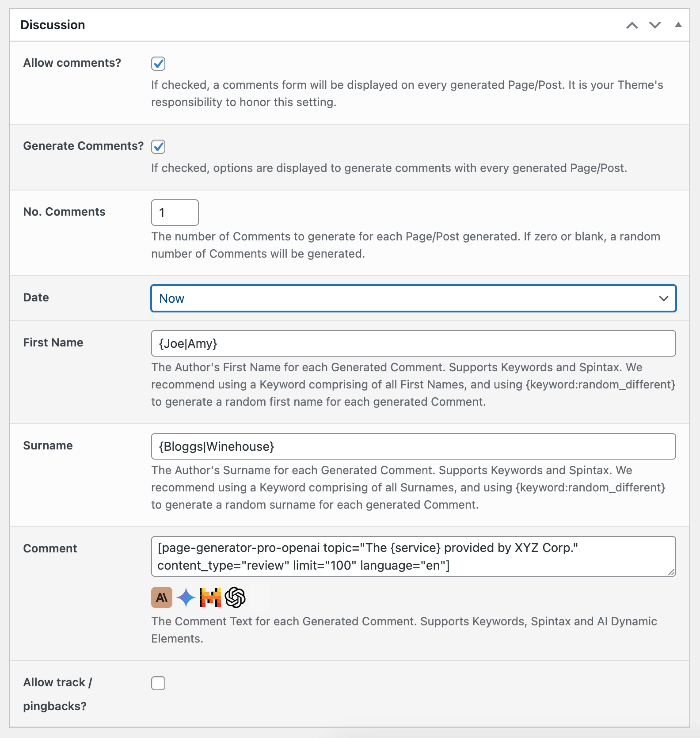Image resolution: width=700 pixels, height=738 pixels.
Task: Disable Generate Comments?
Action: tap(158, 147)
